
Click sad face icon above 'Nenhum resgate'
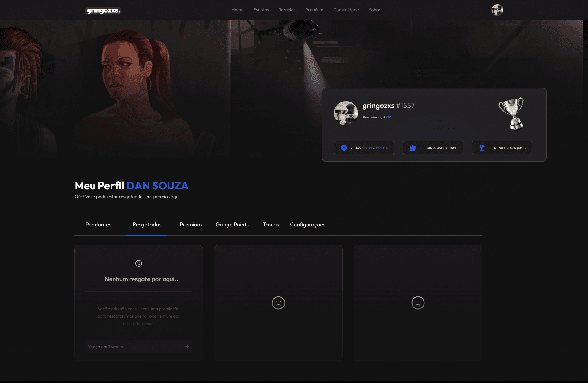138,263
